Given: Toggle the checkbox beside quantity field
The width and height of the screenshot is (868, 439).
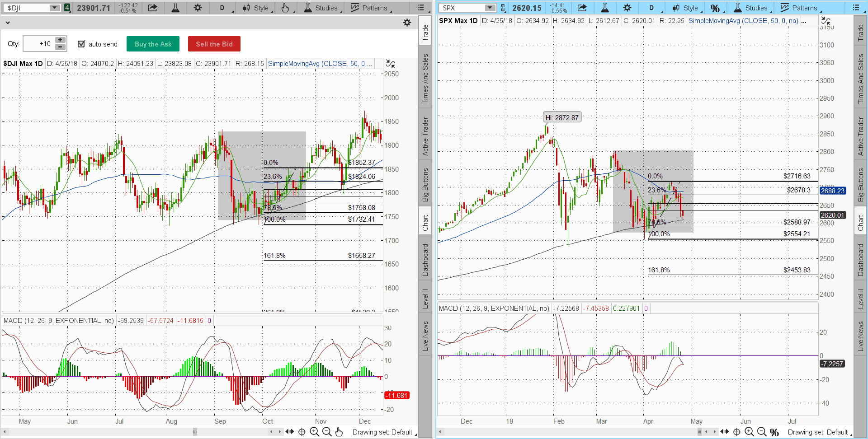Looking at the screenshot, I should click(81, 44).
